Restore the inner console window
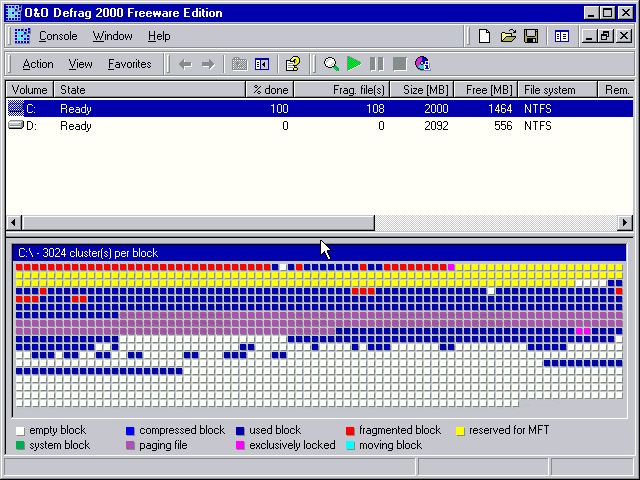Image resolution: width=640 pixels, height=480 pixels. click(606, 36)
